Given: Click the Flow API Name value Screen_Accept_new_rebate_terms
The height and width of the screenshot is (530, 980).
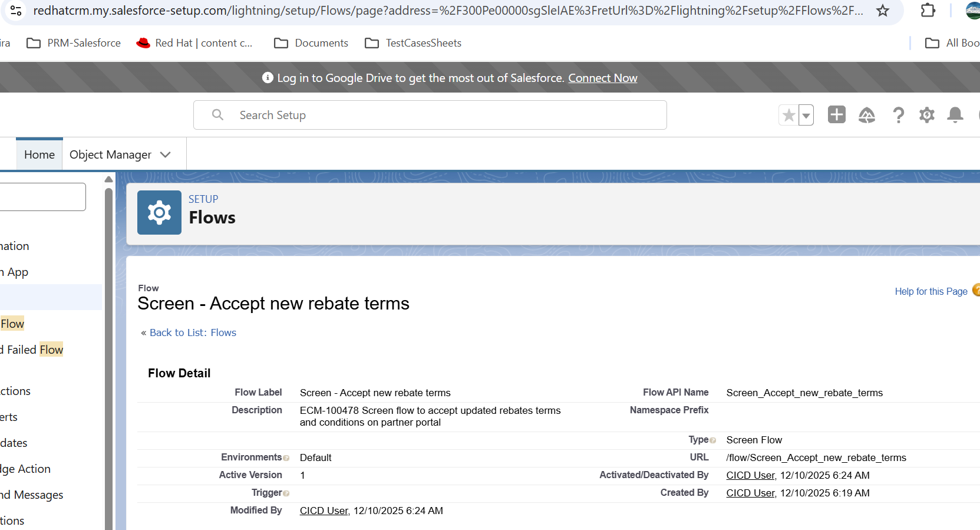Looking at the screenshot, I should pyautogui.click(x=804, y=393).
